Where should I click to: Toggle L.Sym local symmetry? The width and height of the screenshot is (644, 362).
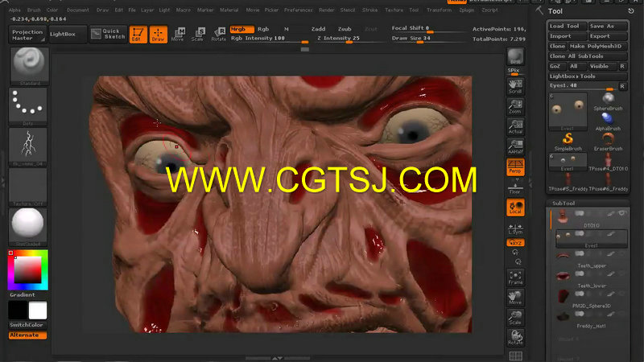point(515,229)
